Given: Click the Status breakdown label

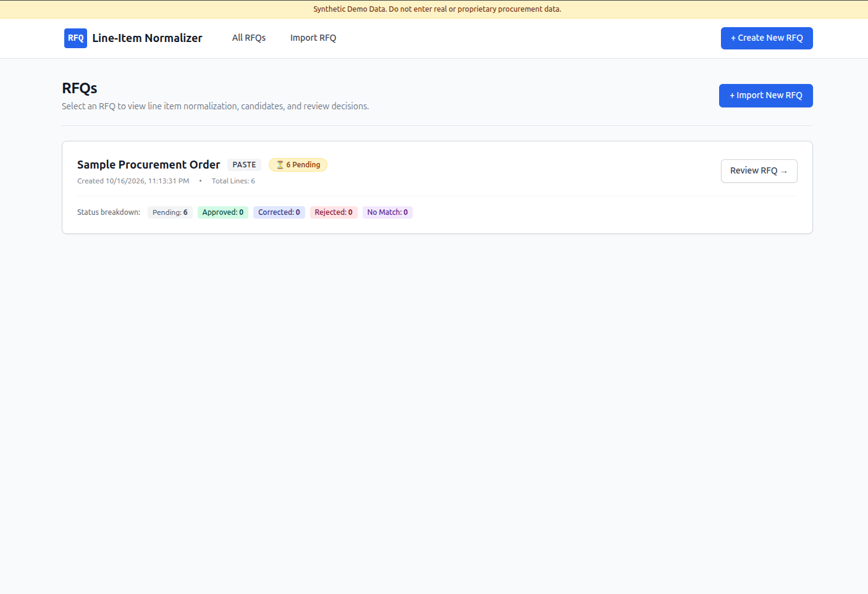Looking at the screenshot, I should [109, 212].
